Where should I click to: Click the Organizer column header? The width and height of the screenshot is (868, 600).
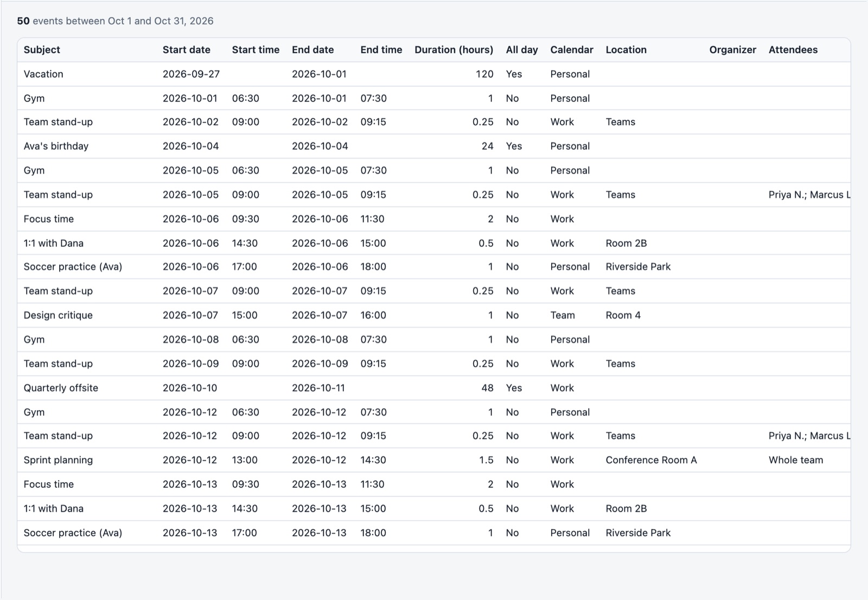point(732,50)
